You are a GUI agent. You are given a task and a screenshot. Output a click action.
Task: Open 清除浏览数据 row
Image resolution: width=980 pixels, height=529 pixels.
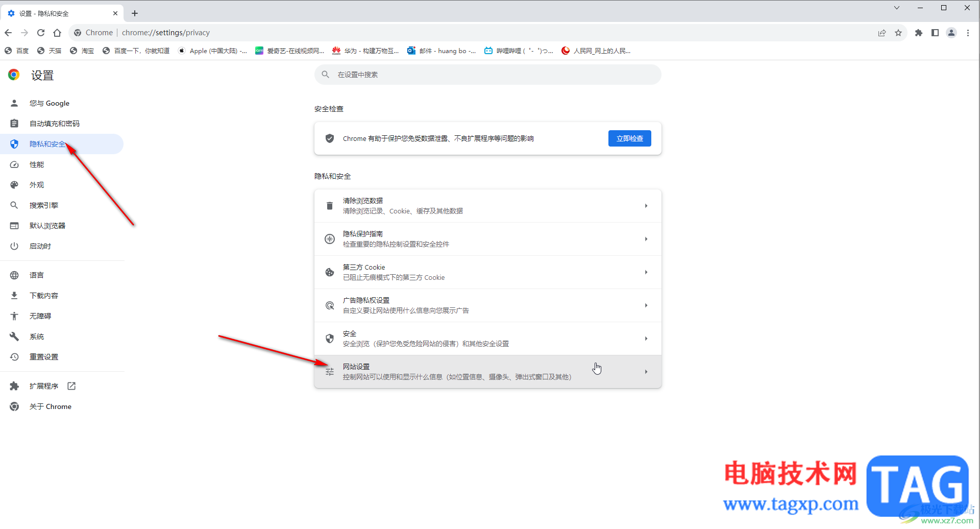pos(487,206)
